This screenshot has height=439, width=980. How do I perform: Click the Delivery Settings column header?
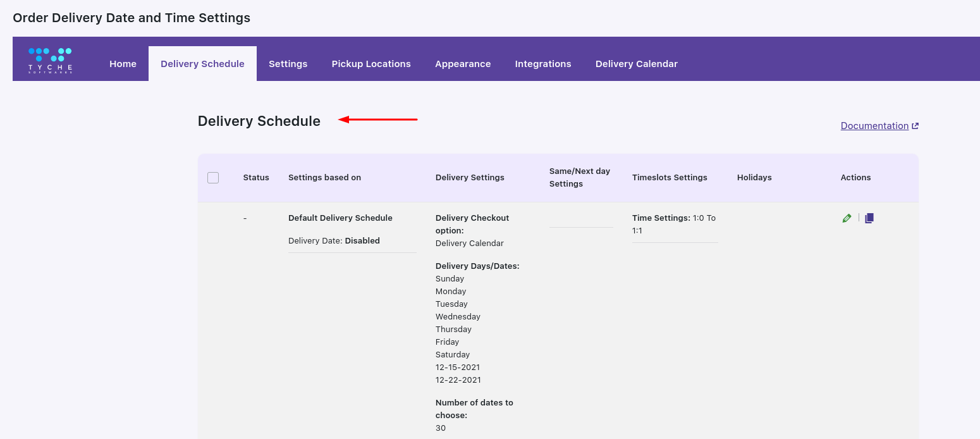pyautogui.click(x=470, y=178)
